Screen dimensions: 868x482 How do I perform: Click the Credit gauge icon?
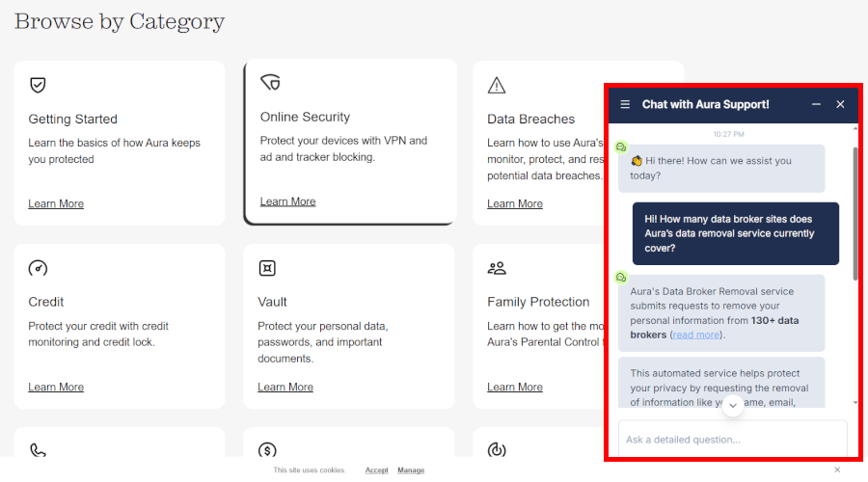pyautogui.click(x=38, y=268)
